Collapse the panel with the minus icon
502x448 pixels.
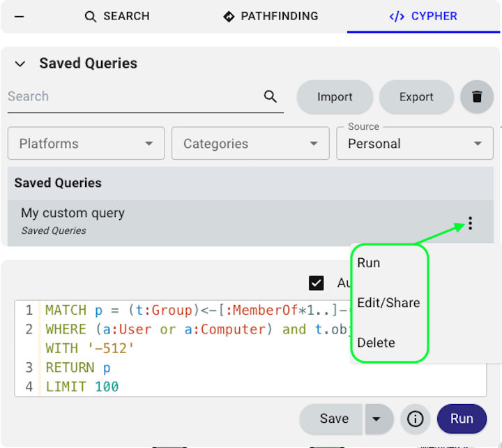[x=20, y=16]
